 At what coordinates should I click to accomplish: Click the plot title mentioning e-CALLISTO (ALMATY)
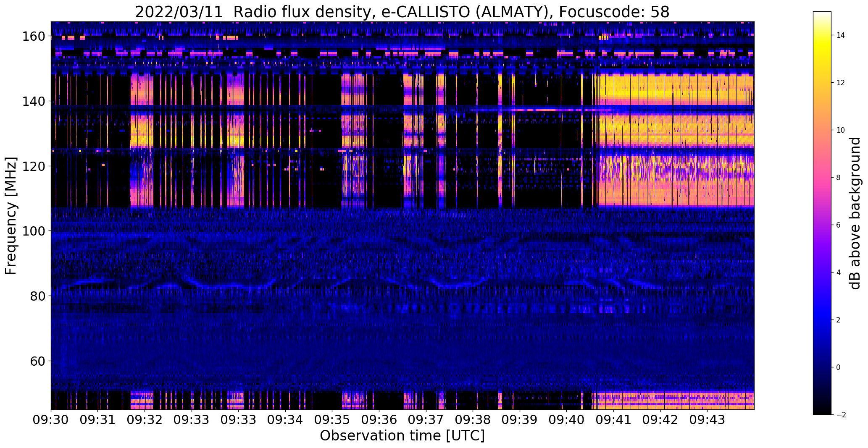pyautogui.click(x=402, y=12)
